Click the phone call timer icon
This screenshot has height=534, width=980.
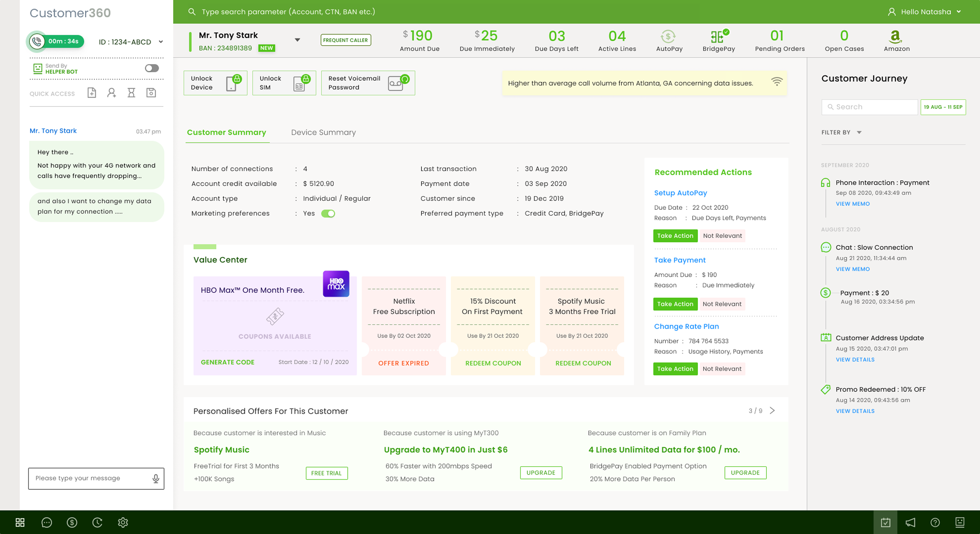(37, 41)
